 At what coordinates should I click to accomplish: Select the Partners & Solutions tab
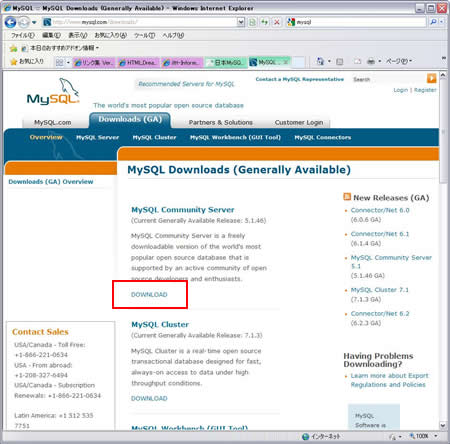pos(220,123)
